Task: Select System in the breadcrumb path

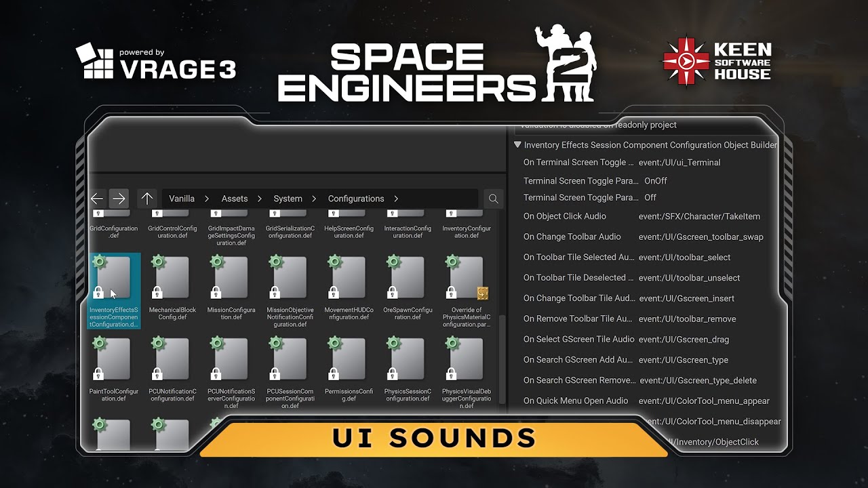Action: 288,199
